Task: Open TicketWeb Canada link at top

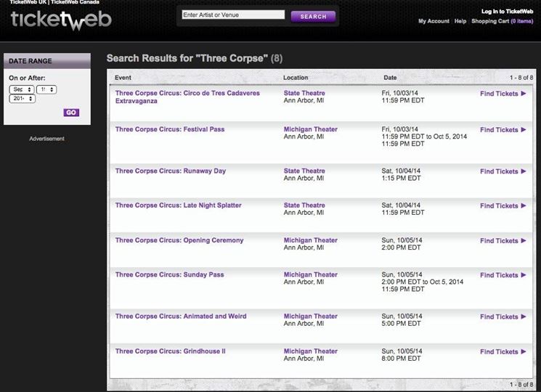Action: point(75,2)
